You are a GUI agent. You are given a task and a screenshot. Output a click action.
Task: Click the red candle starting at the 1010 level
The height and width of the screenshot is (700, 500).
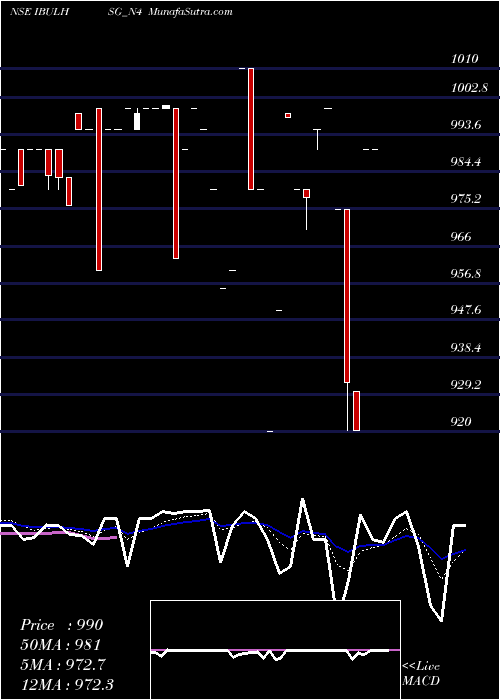(251, 129)
